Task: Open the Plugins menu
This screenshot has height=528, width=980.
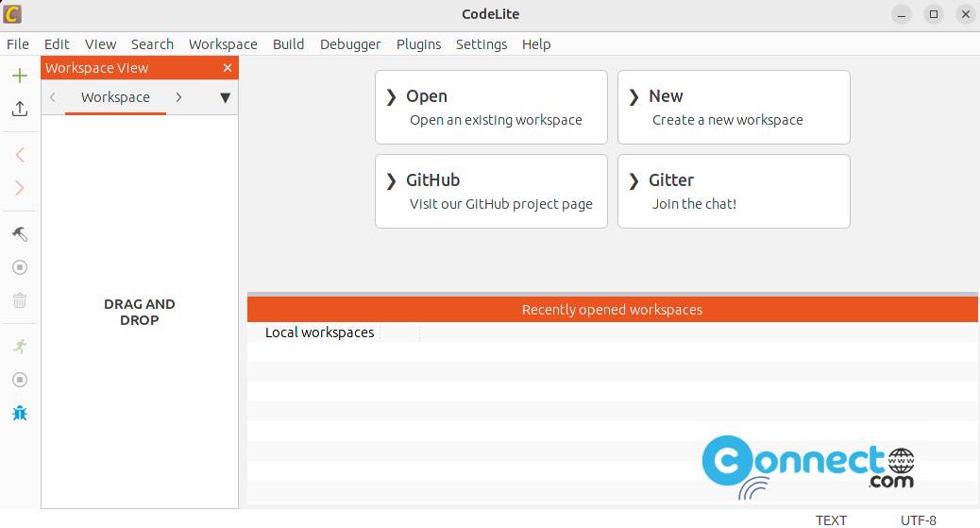Action: coord(419,44)
